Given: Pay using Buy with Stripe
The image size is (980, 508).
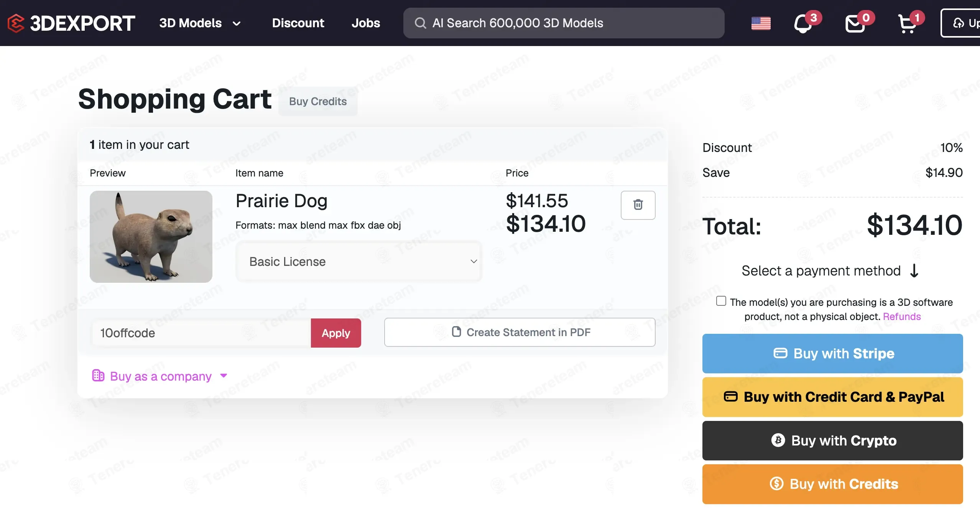Looking at the screenshot, I should pyautogui.click(x=833, y=353).
